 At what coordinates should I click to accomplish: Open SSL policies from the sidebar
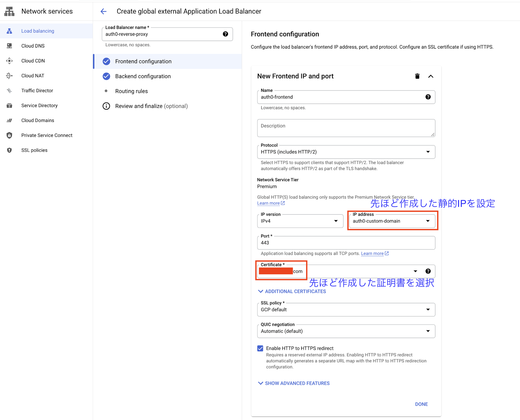34,150
